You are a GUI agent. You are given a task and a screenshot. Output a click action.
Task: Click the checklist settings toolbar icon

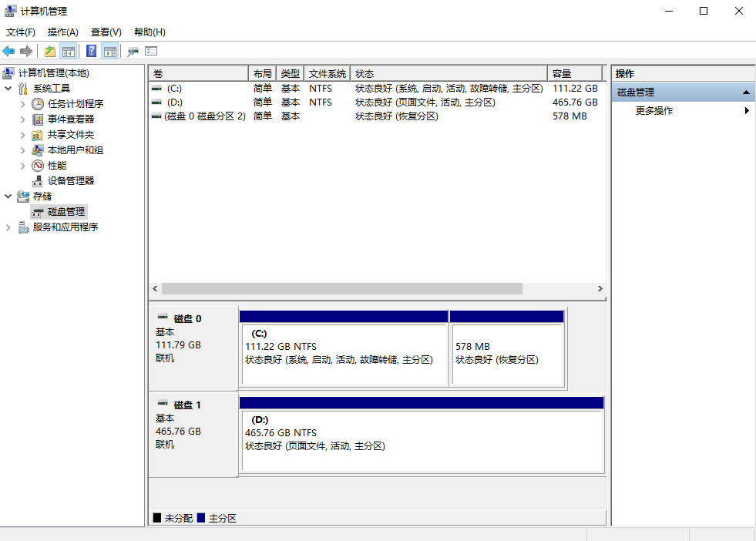151,51
